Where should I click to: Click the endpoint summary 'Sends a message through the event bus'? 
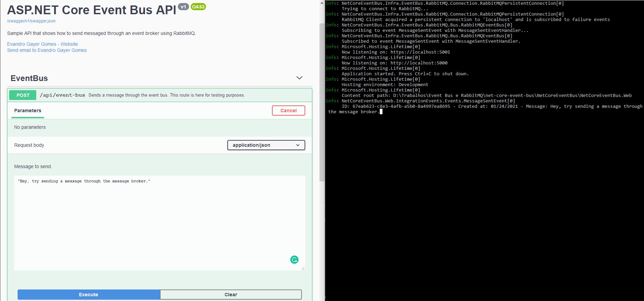[167, 95]
